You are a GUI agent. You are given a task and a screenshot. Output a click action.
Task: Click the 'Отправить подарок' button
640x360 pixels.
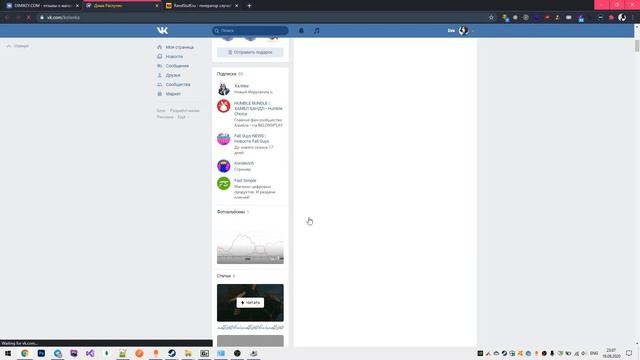tap(250, 52)
